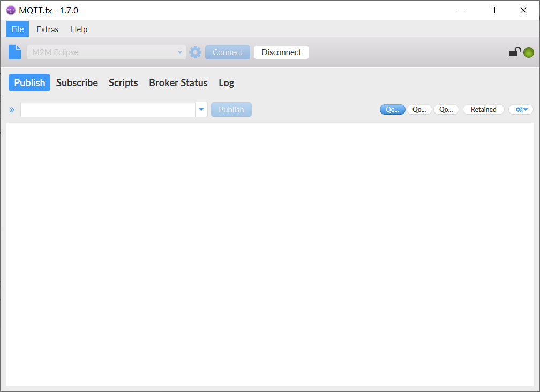Open publish options with the gears icon
The width and height of the screenshot is (540, 392).
tap(521, 109)
